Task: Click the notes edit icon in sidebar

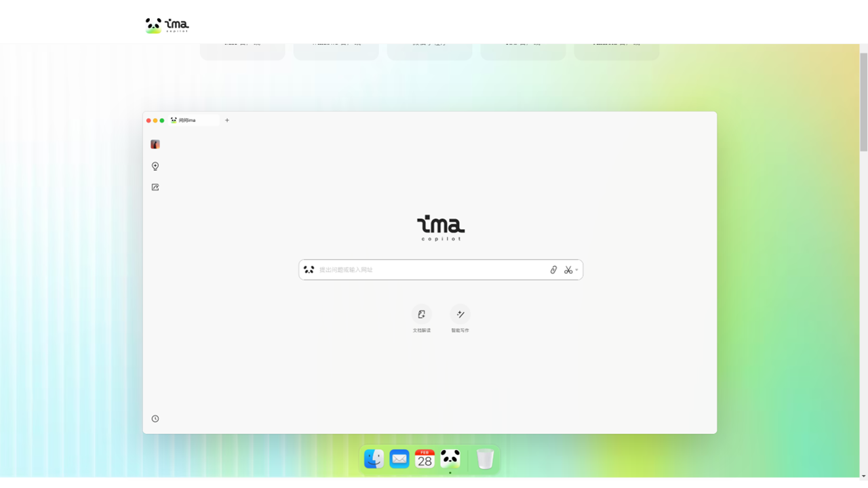Action: 155,187
